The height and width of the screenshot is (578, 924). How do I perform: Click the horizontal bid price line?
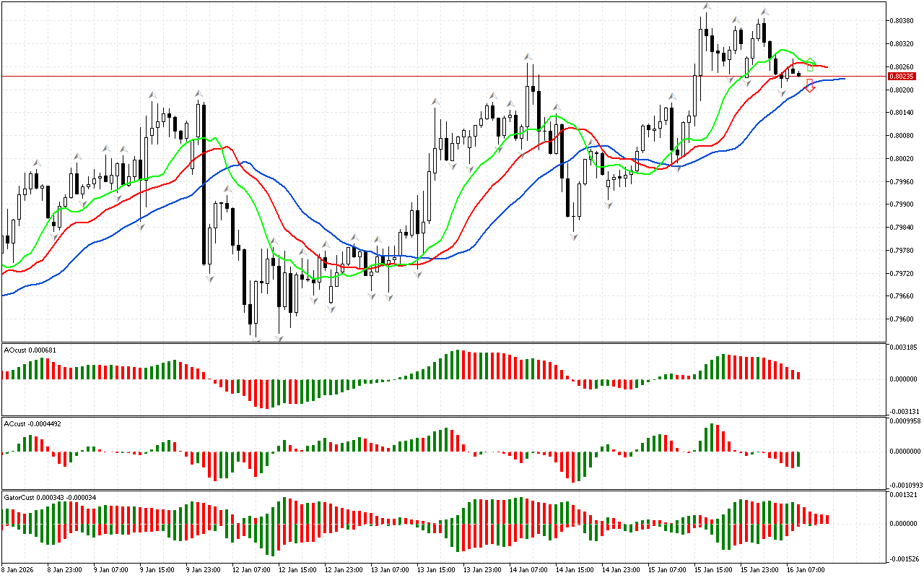(361, 76)
